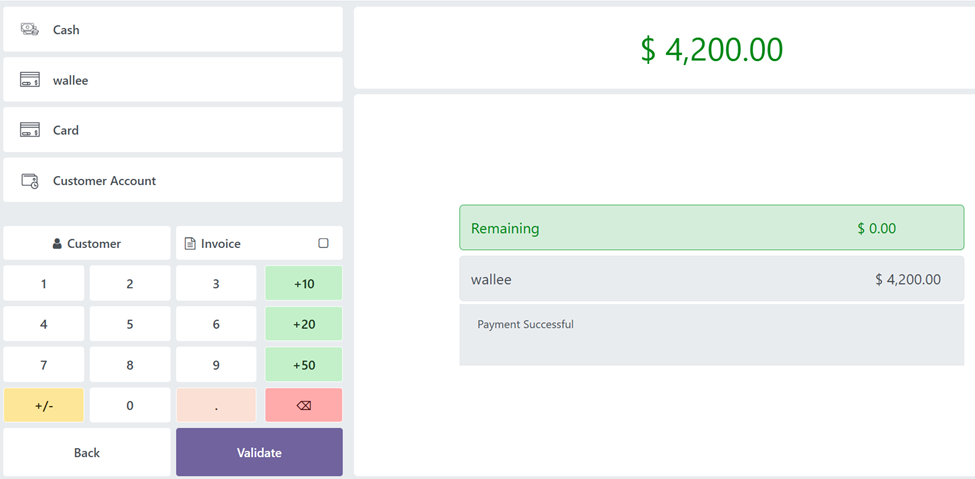Click the Invoice document icon
The image size is (975, 479).
tap(190, 244)
